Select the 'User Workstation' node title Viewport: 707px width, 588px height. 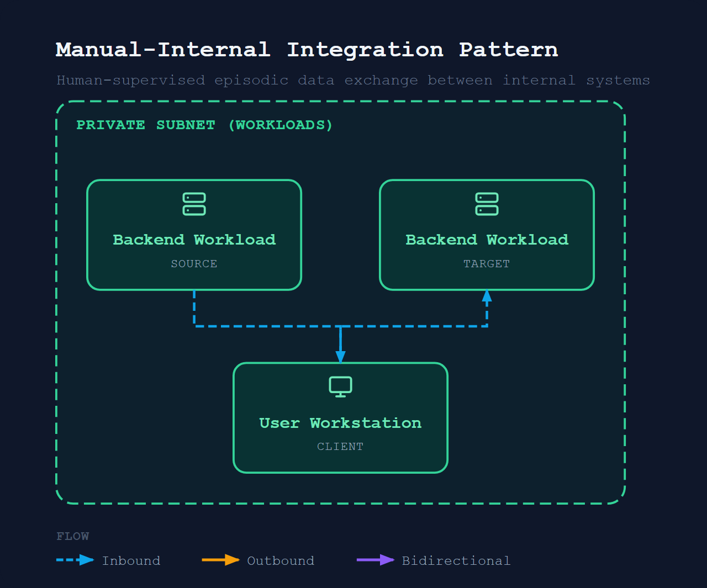click(x=340, y=423)
